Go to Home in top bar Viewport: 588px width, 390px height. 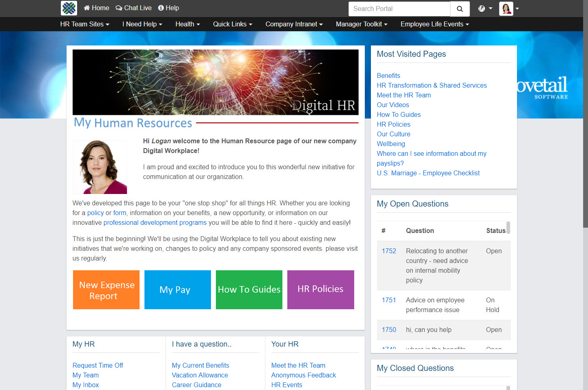[97, 8]
